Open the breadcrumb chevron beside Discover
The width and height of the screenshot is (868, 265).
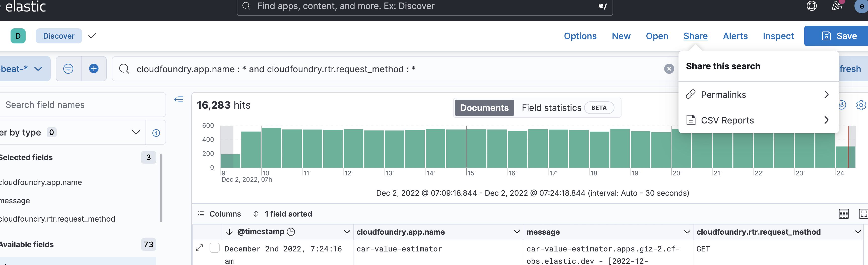(92, 36)
